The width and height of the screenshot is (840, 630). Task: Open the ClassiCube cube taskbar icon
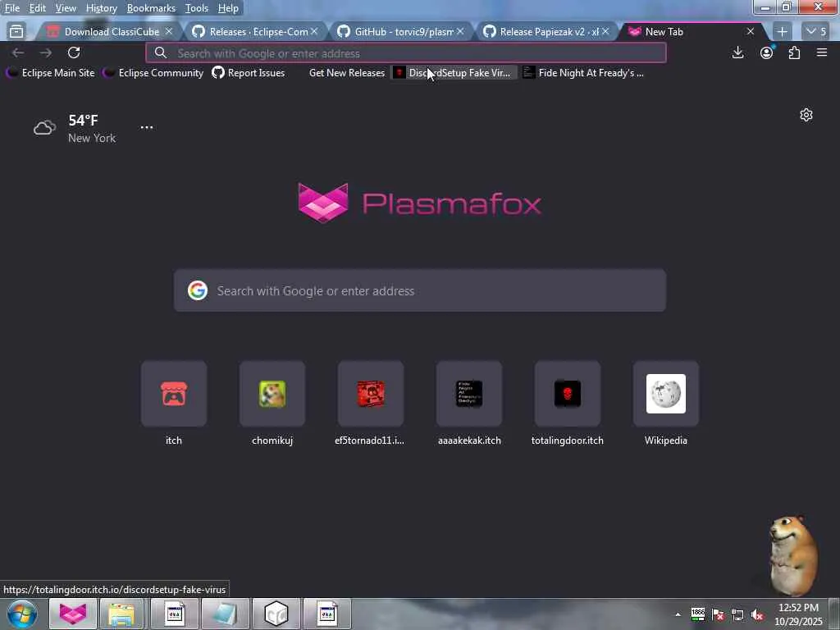[276, 614]
